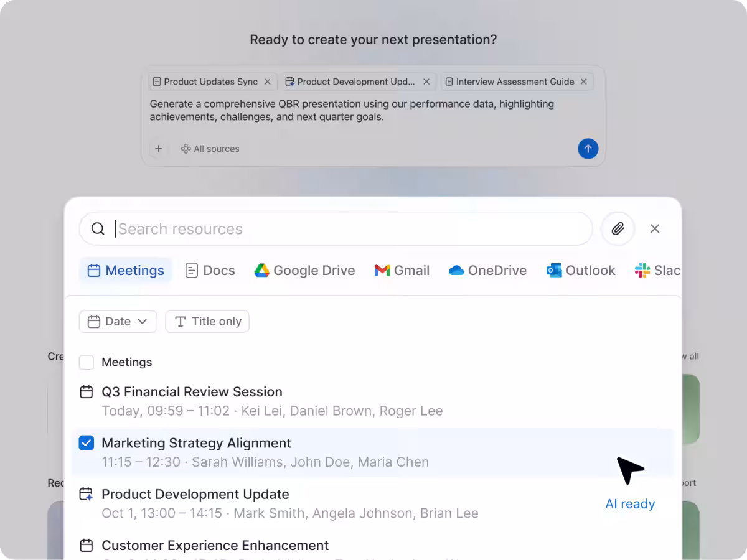Click the prompt text about QBR presentation

pyautogui.click(x=352, y=110)
